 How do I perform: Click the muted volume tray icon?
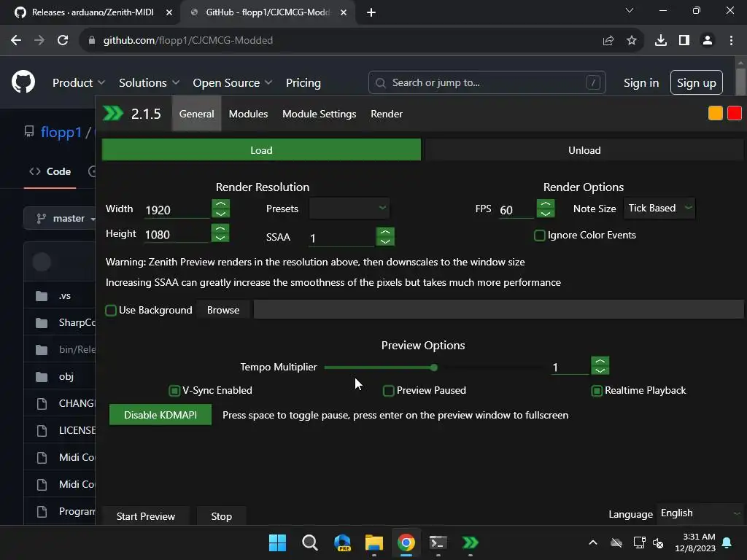click(658, 542)
